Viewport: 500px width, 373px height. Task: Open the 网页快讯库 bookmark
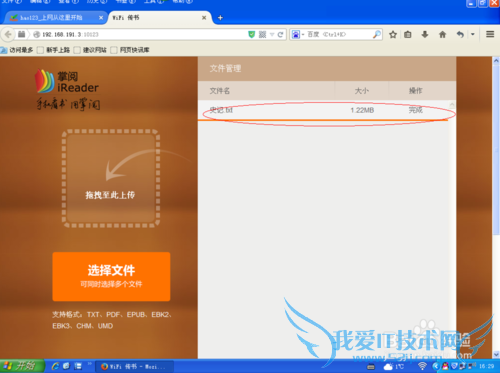coord(130,50)
